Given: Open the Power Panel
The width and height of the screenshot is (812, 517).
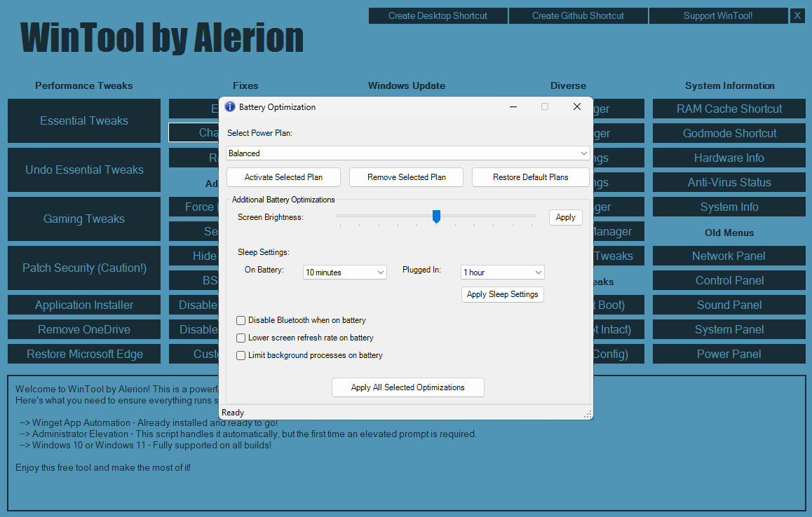Looking at the screenshot, I should click(x=729, y=354).
